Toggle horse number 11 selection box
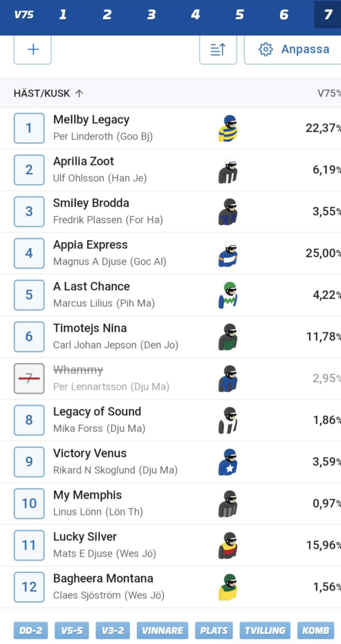 pos(29,545)
